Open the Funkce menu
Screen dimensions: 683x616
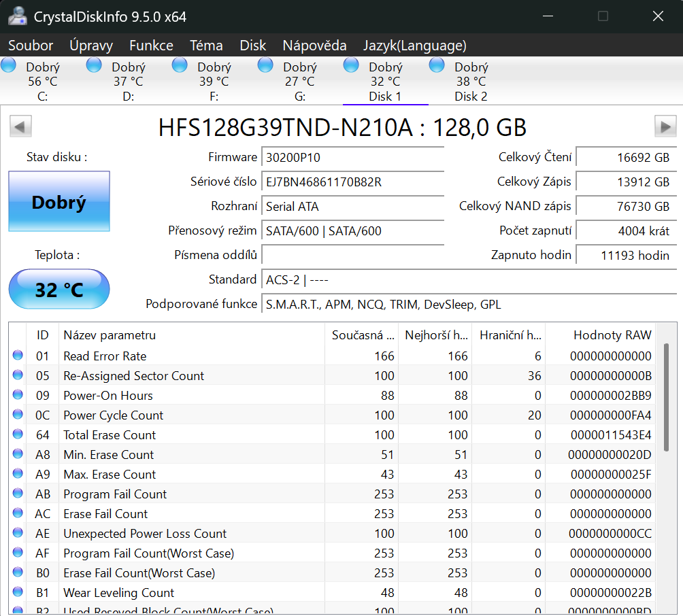tap(151, 46)
